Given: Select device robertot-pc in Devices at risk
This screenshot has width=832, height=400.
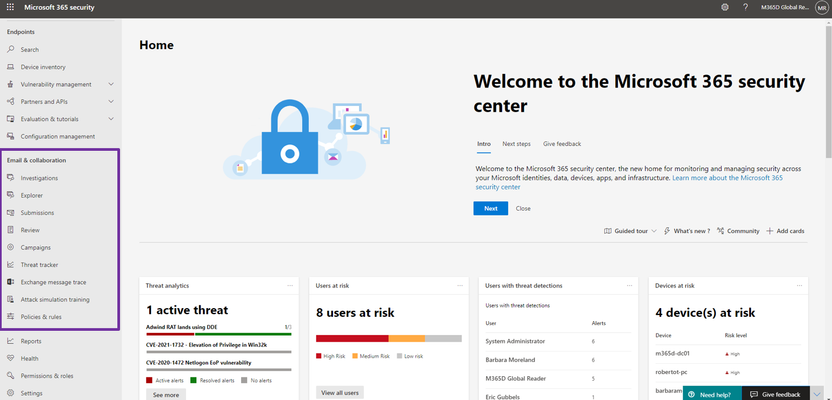Looking at the screenshot, I should pyautogui.click(x=728, y=372).
